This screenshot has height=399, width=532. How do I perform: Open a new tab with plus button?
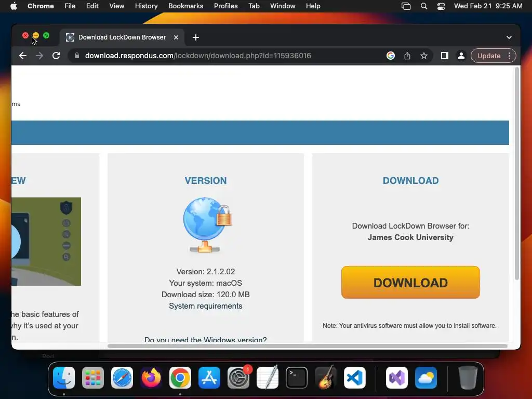(x=196, y=37)
